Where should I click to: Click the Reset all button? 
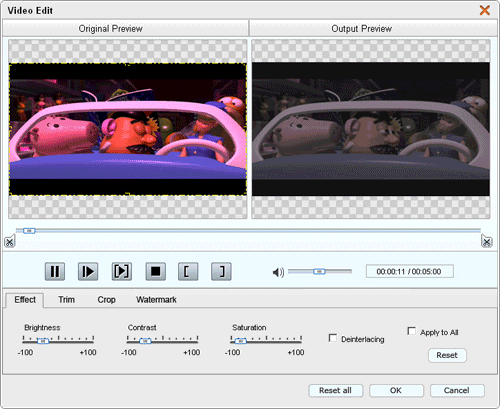point(336,390)
